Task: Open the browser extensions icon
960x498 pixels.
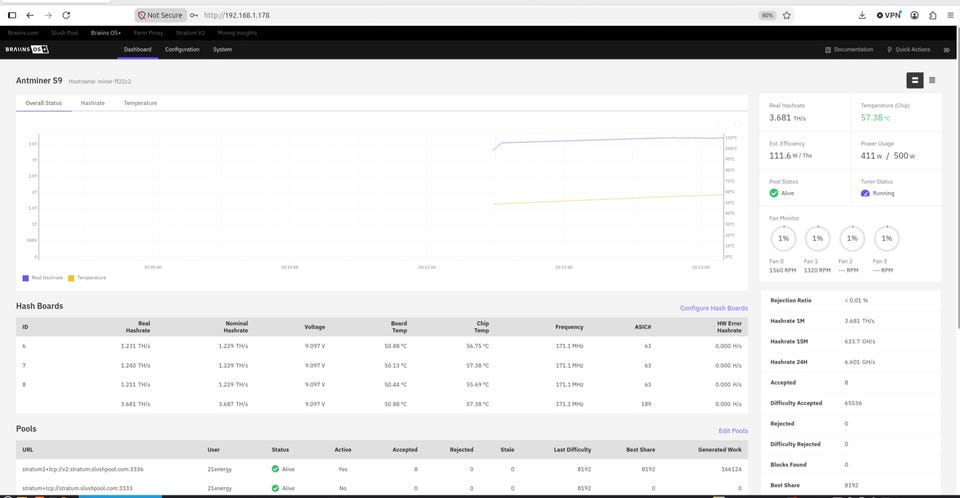Action: point(932,15)
